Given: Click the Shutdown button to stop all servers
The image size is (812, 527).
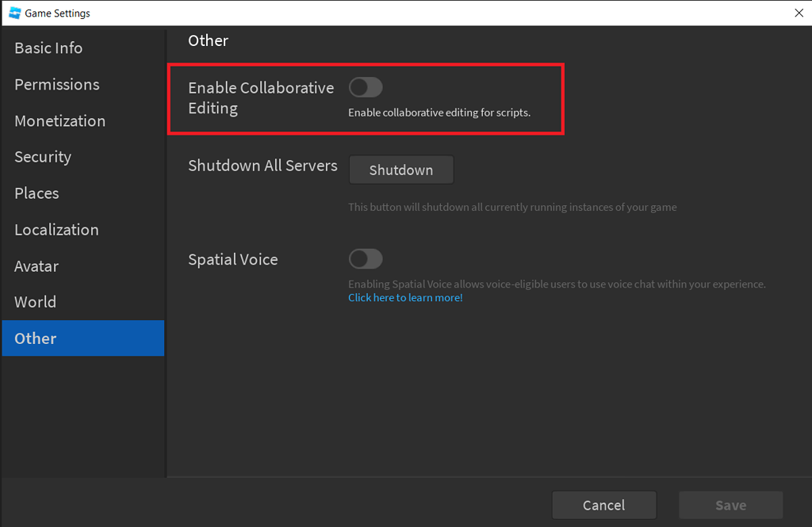Looking at the screenshot, I should tap(401, 170).
